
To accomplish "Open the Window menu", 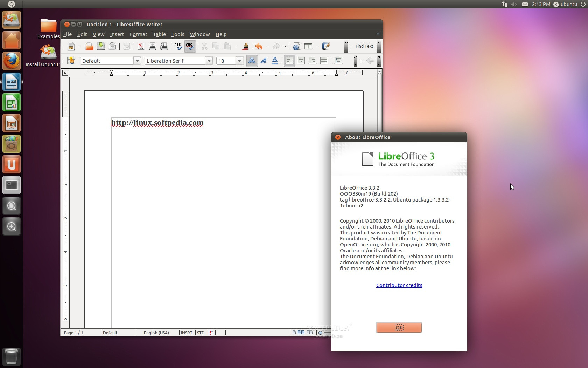I will tap(200, 34).
